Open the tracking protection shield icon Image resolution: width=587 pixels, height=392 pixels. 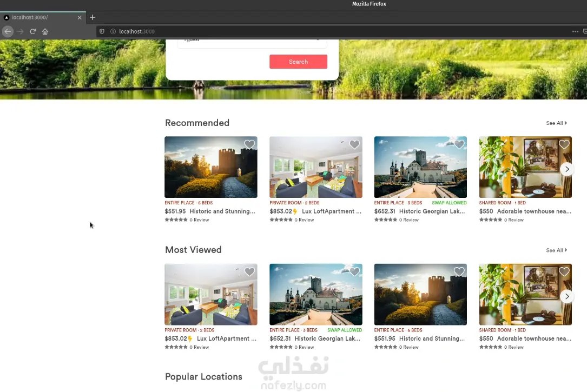click(x=102, y=31)
